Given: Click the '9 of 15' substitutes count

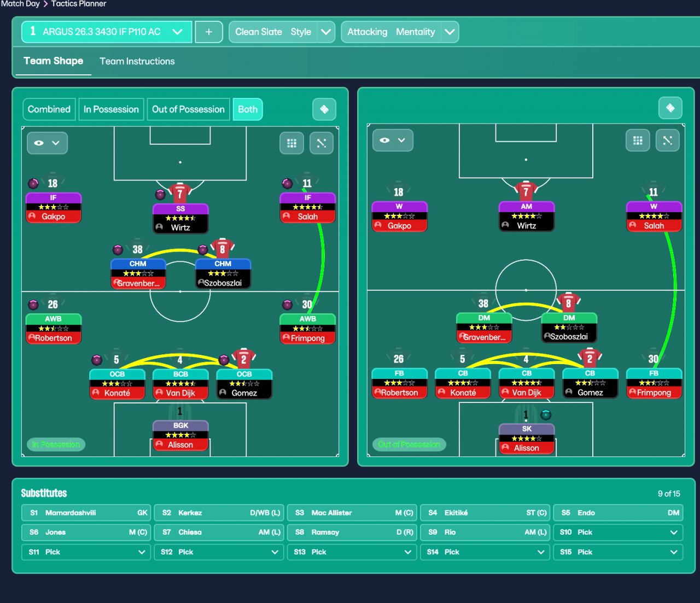Looking at the screenshot, I should 669,494.
